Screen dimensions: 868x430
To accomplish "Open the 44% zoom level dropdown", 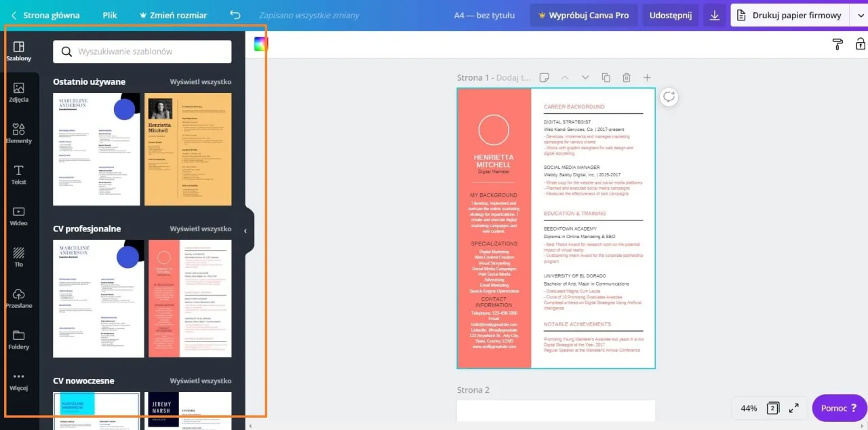I will click(749, 408).
